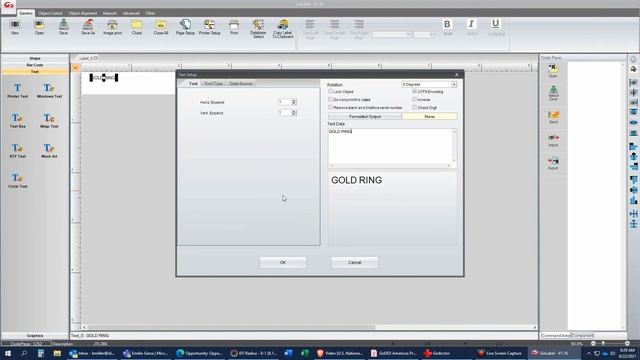
Task: Open the Database Select tool
Action: pos(258,29)
